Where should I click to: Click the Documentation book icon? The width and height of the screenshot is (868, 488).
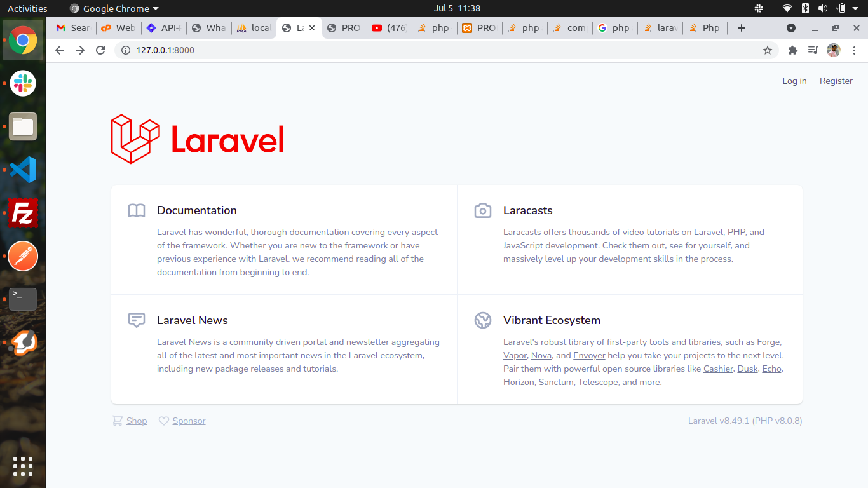point(137,210)
